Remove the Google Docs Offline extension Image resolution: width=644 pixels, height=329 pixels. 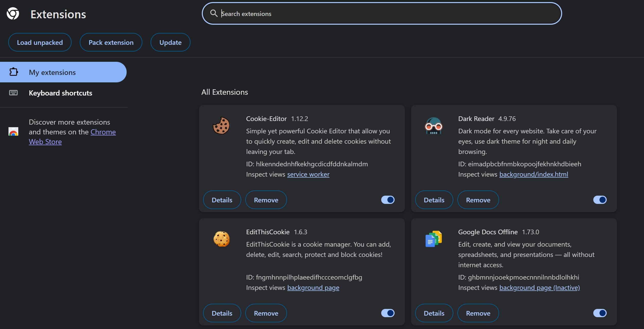click(478, 313)
